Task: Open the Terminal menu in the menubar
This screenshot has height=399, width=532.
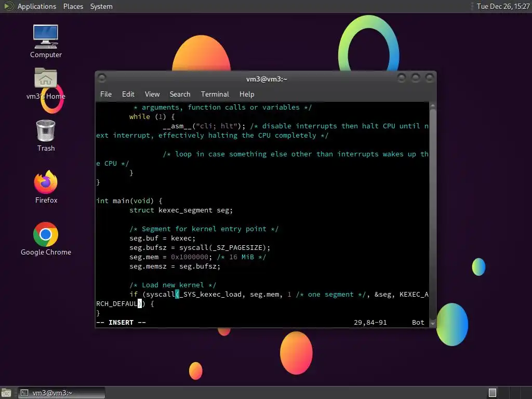Action: coord(215,95)
